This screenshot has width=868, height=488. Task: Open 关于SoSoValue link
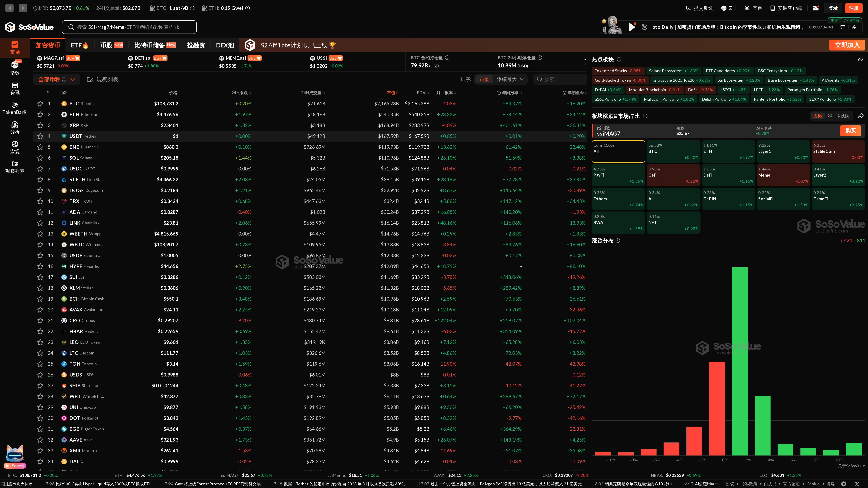click(x=851, y=466)
